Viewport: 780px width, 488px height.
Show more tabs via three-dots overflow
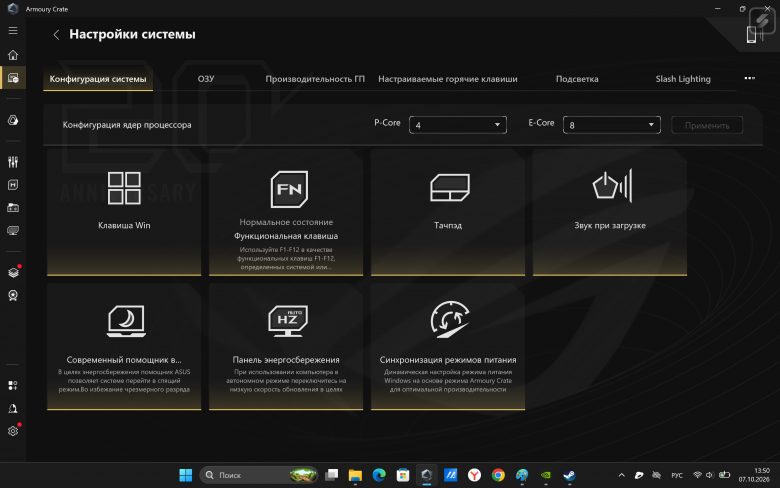tap(749, 78)
